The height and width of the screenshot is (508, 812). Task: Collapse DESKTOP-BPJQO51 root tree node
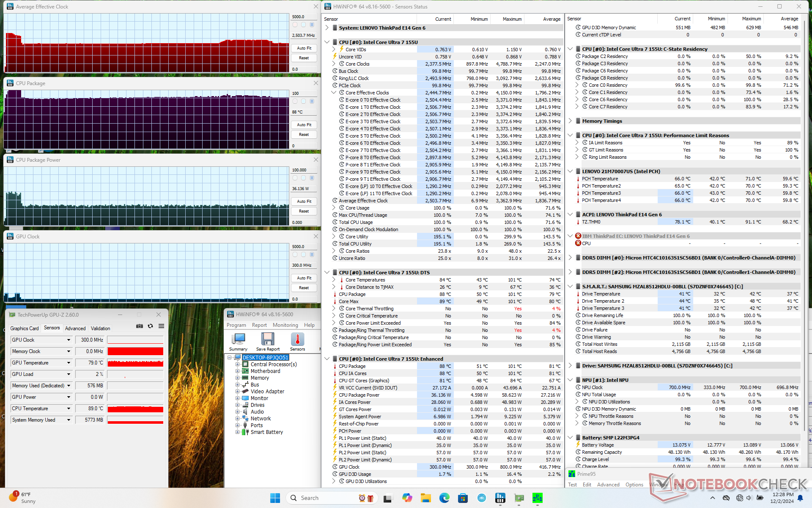click(x=230, y=357)
